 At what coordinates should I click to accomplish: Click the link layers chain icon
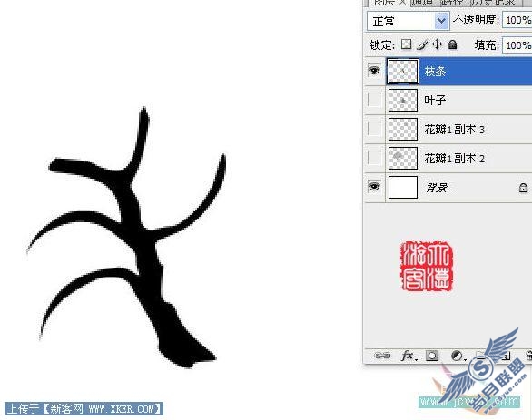click(x=382, y=356)
